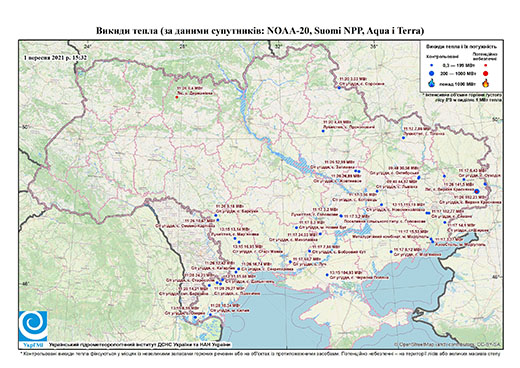Click the legend heading 'Викиди тепла і їх потужність'
The width and height of the screenshot is (520, 368).
pos(461,47)
